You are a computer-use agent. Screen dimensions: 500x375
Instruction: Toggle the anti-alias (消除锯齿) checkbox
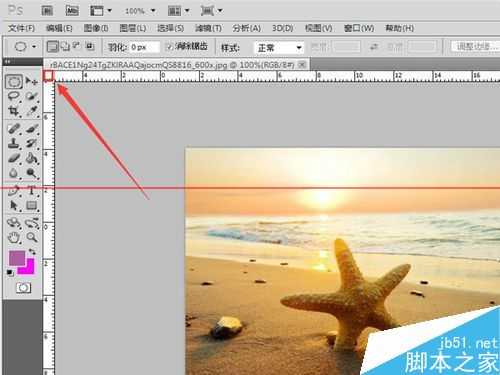click(x=170, y=47)
